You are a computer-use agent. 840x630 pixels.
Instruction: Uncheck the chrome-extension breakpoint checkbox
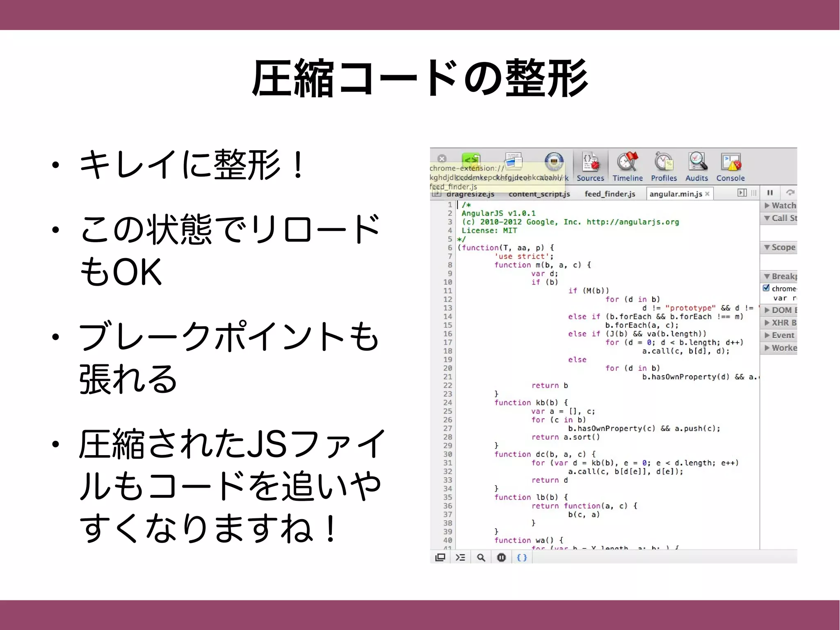766,288
